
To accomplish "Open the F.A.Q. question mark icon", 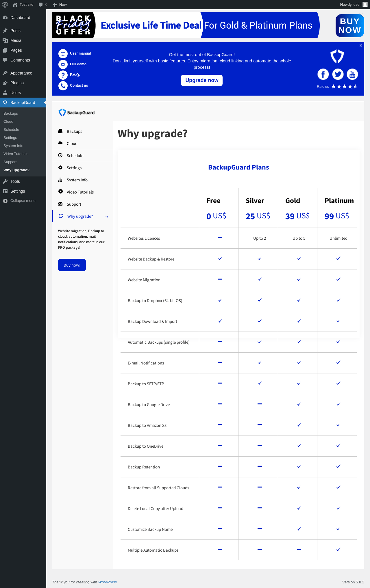I will click(x=63, y=75).
